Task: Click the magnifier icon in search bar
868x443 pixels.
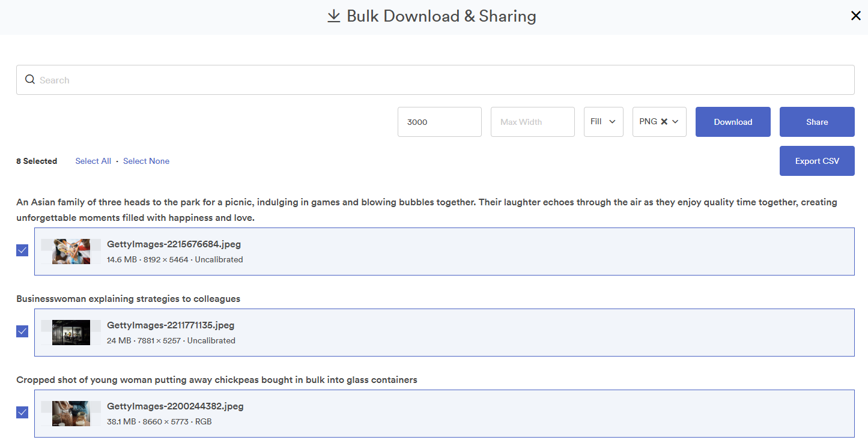Action: [30, 79]
